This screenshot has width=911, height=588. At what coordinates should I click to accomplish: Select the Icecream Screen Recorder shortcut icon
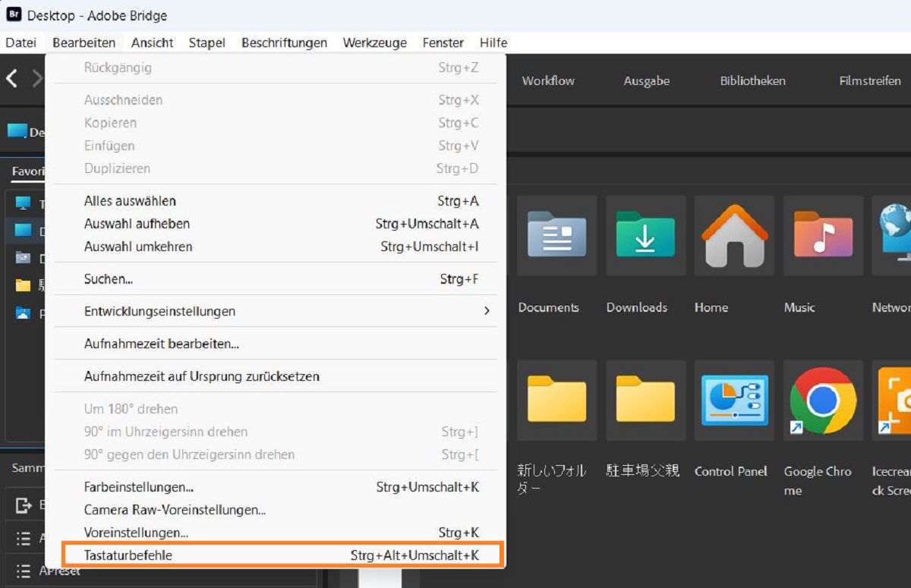tap(893, 400)
